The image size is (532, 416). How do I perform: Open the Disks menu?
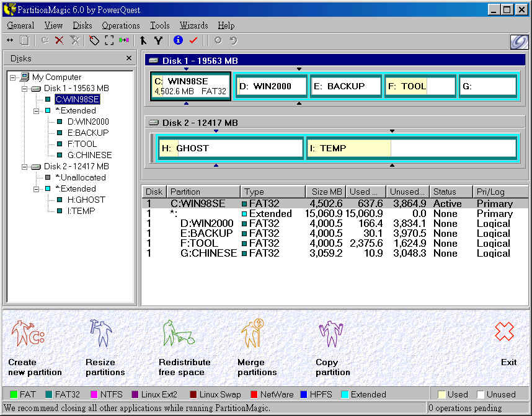point(82,25)
